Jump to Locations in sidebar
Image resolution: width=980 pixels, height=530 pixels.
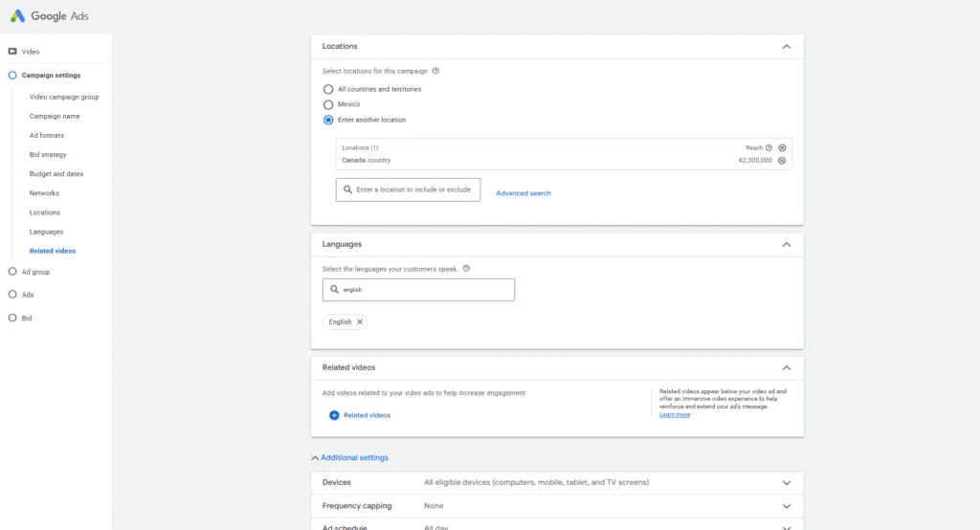[44, 212]
